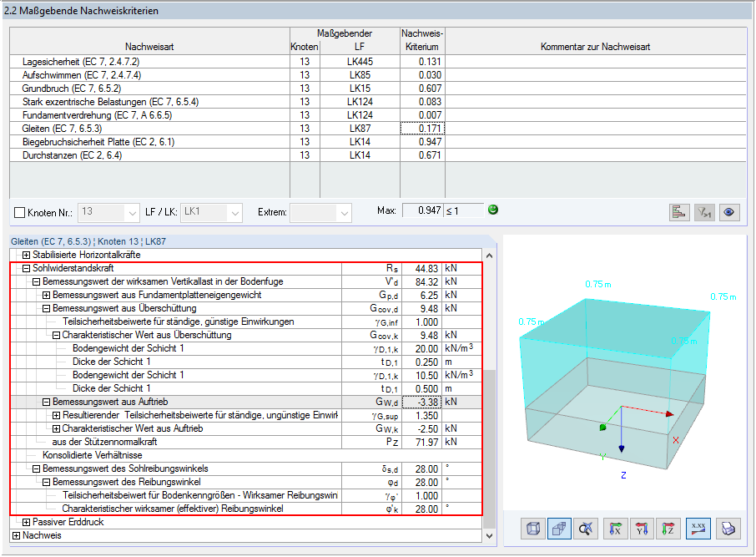Toggle the eye view-mode button

pos(729,212)
